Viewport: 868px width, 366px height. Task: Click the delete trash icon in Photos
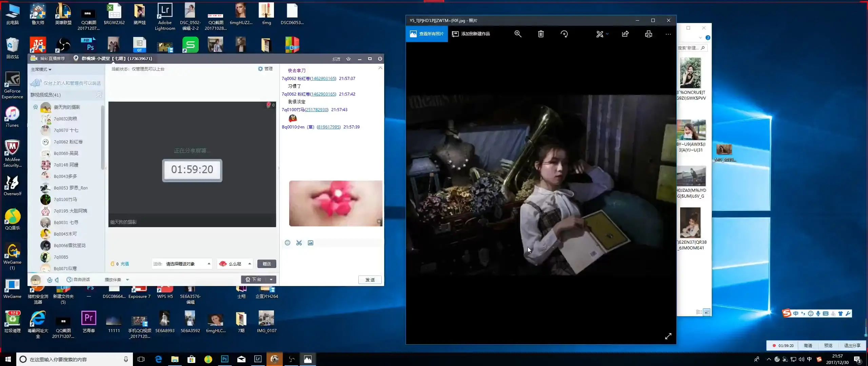pyautogui.click(x=541, y=34)
